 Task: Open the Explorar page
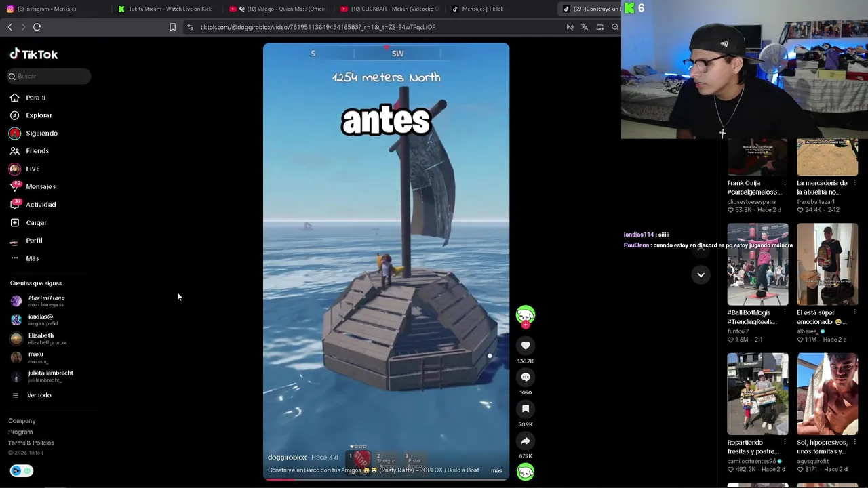31,115
